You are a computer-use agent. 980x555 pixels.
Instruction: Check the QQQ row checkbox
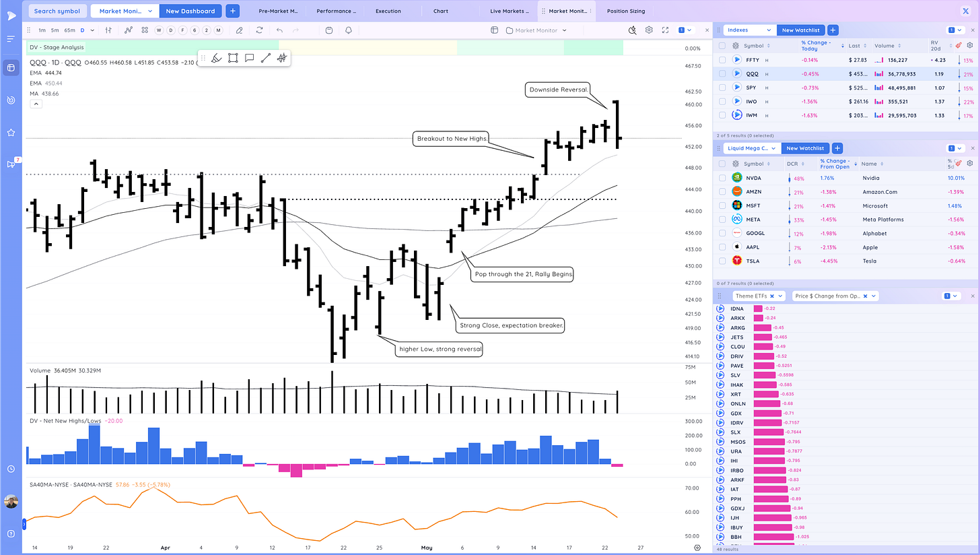[x=722, y=74]
